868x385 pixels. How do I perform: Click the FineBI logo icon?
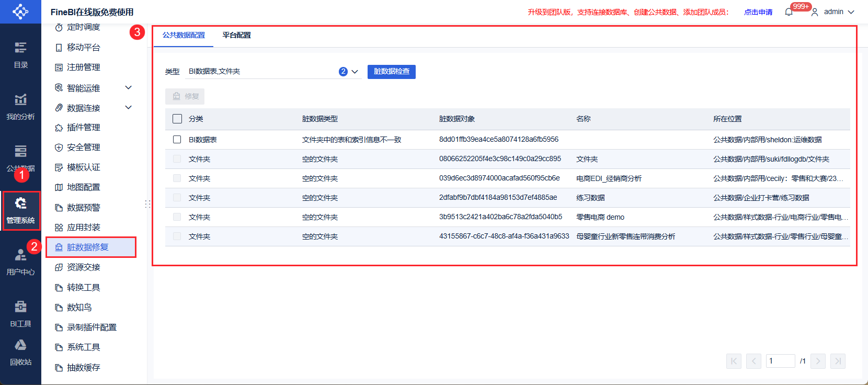point(20,12)
